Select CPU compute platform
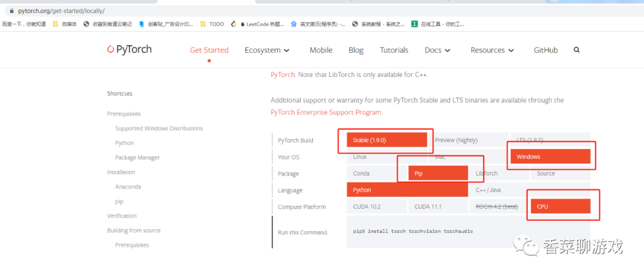Image resolution: width=644 pixels, height=275 pixels. (561, 207)
